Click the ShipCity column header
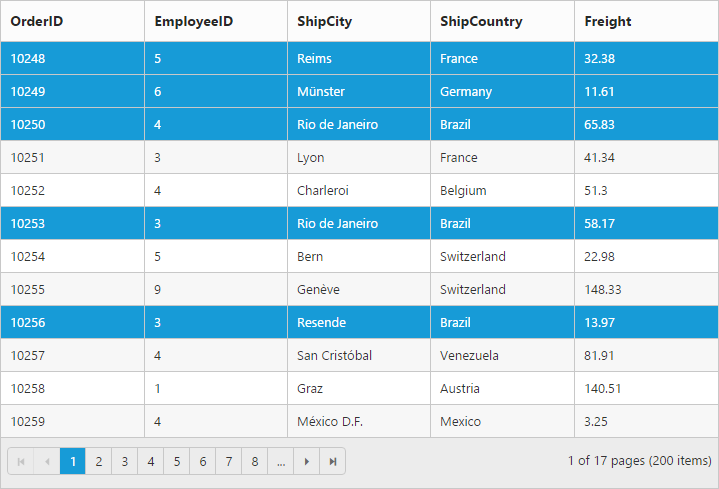The width and height of the screenshot is (719, 489). (324, 21)
